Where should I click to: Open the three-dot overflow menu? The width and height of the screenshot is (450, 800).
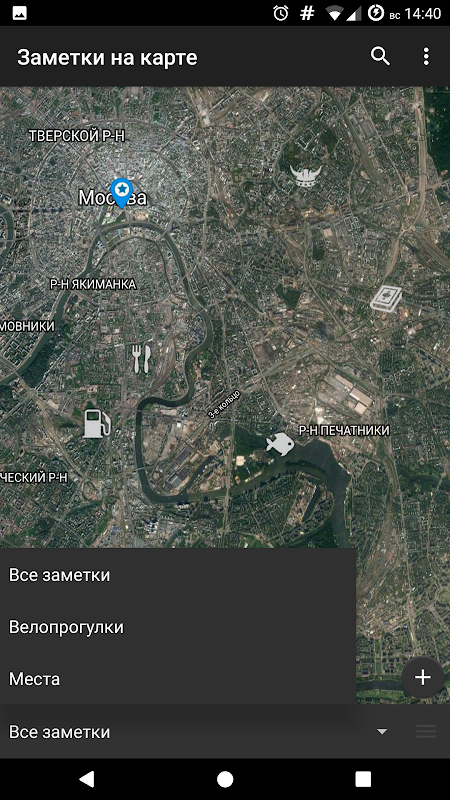[426, 57]
